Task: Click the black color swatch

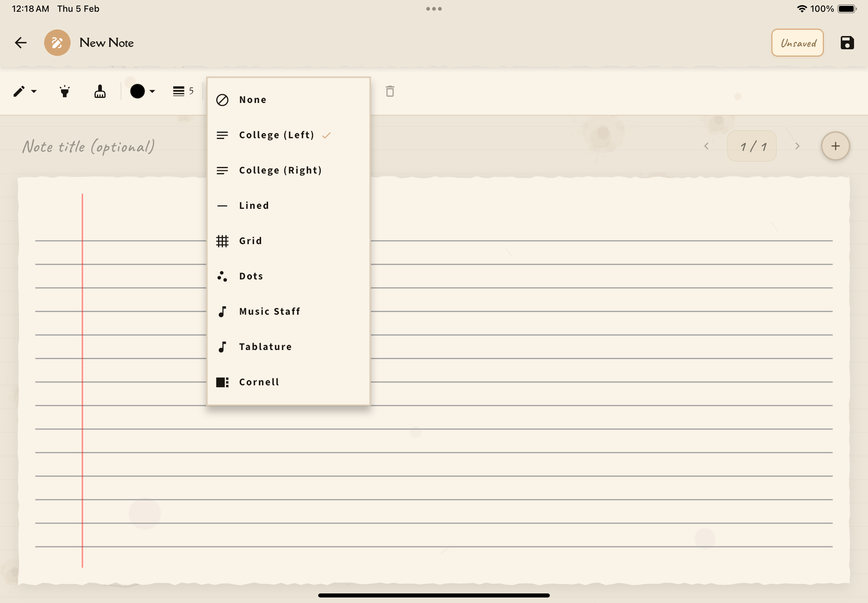Action: click(138, 92)
